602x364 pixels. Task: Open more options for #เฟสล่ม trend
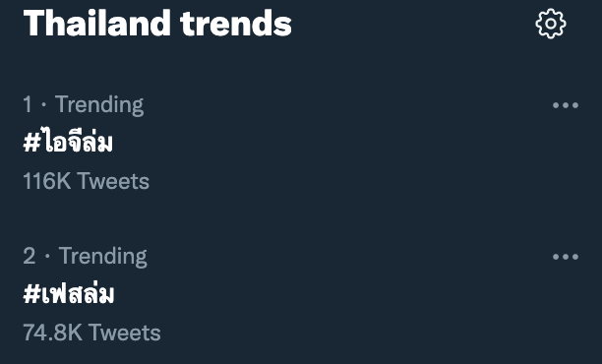click(x=566, y=257)
